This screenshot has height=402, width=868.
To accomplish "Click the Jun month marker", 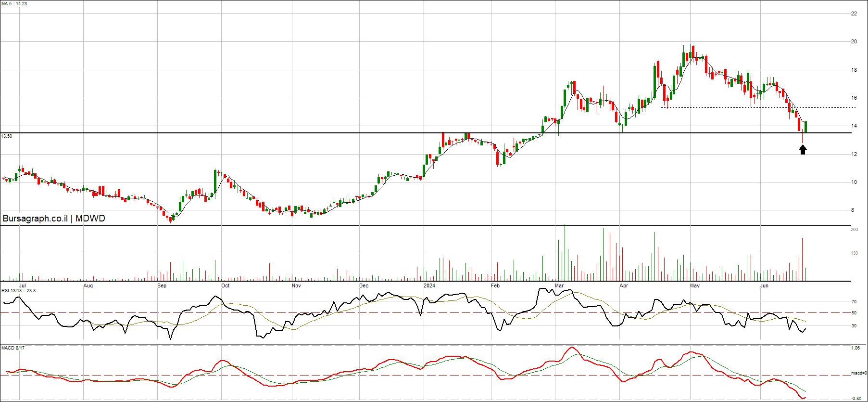I will point(764,285).
